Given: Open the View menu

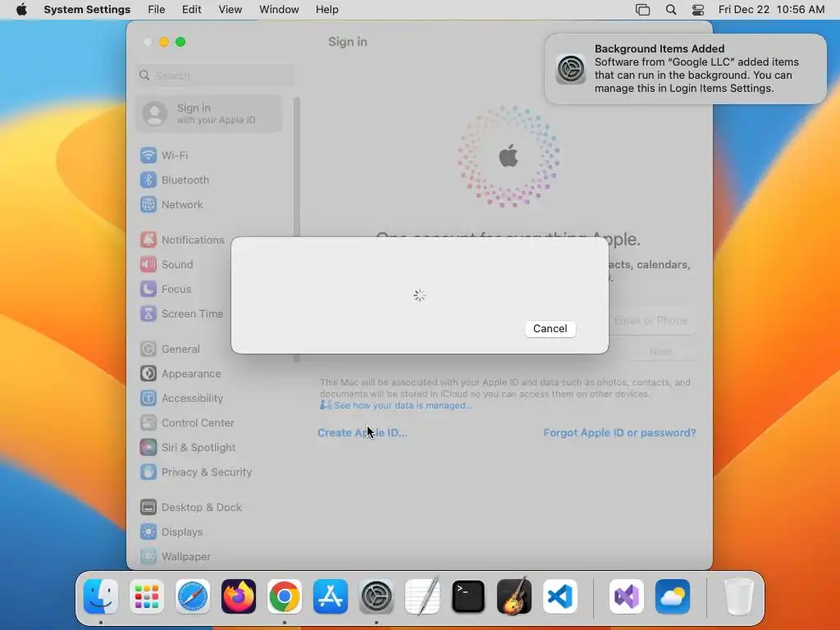Looking at the screenshot, I should tap(231, 10).
